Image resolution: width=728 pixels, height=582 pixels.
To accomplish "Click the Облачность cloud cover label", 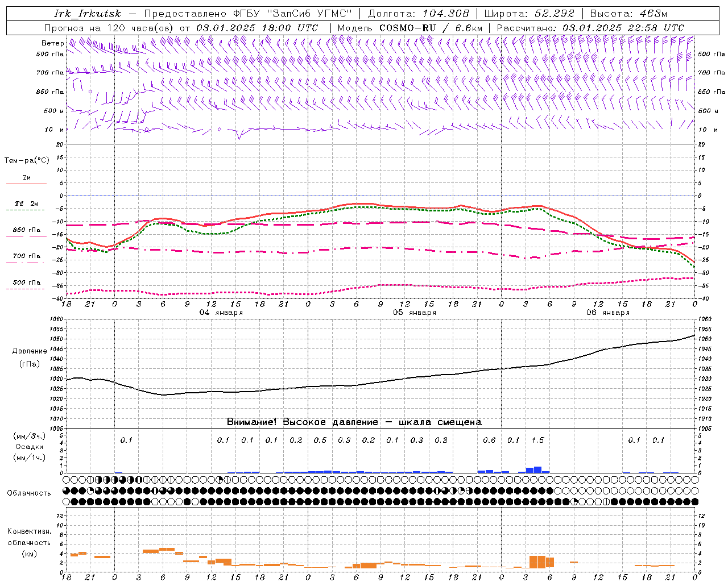I will click(29, 493).
